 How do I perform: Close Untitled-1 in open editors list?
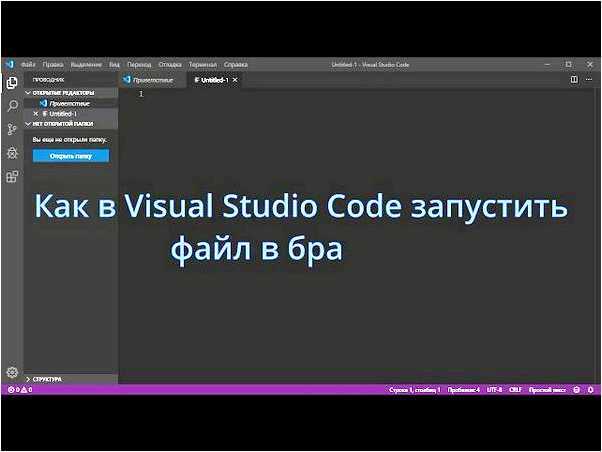click(x=36, y=114)
